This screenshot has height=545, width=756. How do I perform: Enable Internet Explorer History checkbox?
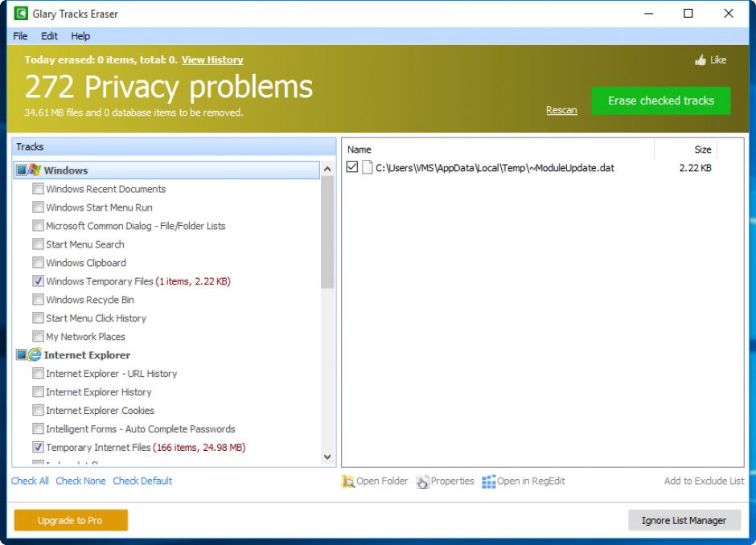point(38,391)
